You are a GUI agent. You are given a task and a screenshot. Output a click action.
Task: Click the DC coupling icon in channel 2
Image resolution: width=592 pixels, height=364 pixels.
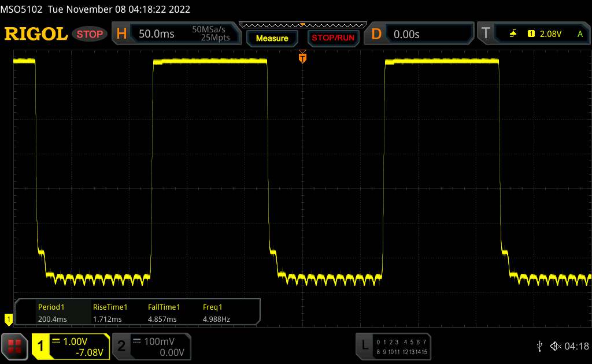(x=137, y=341)
